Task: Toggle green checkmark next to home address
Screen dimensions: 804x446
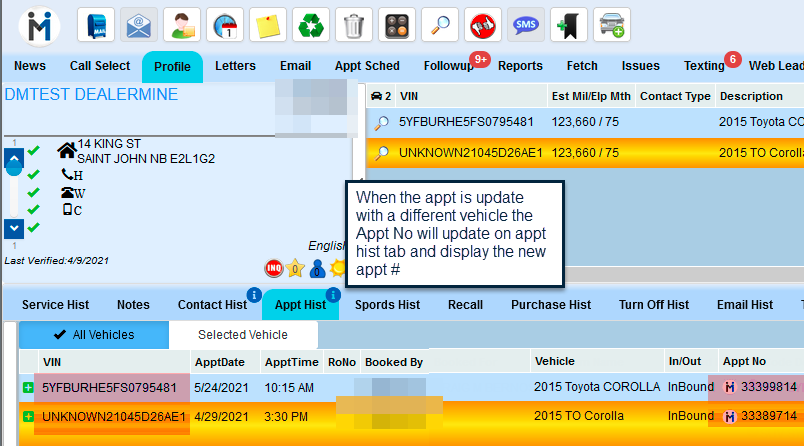Action: (x=34, y=151)
